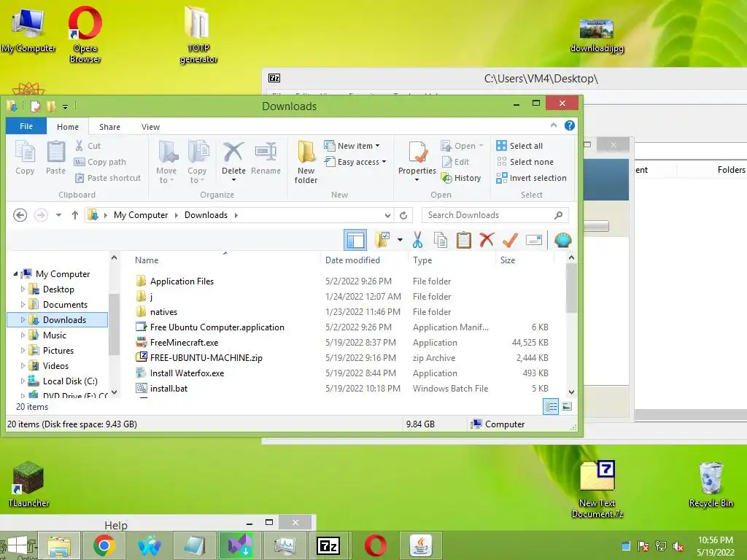Open the New item dropdown
Image resolution: width=747 pixels, height=560 pixels.
(x=352, y=146)
